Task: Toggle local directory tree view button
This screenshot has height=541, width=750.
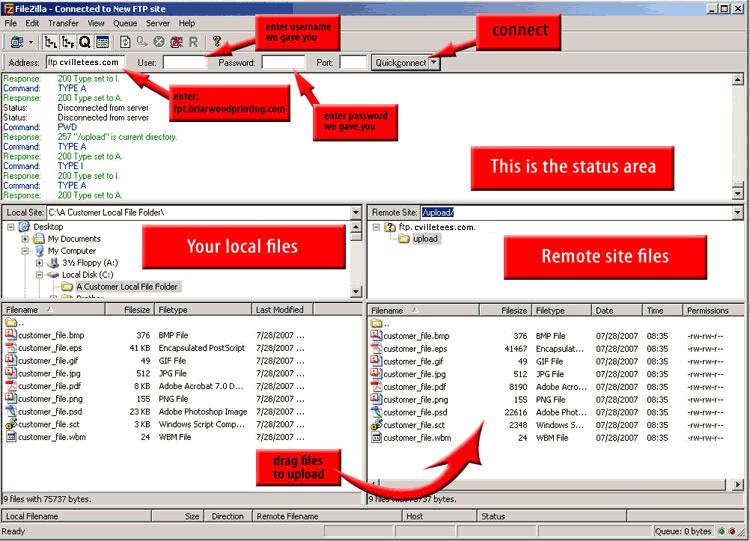Action: click(50, 42)
